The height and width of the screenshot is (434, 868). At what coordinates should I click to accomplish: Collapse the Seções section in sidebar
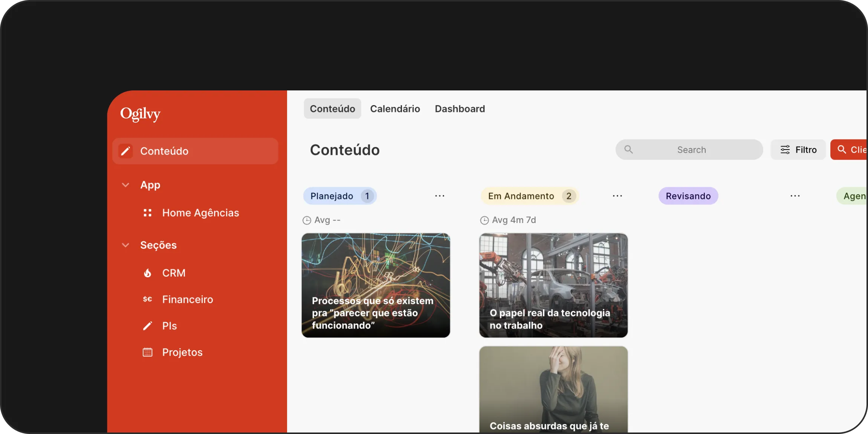pyautogui.click(x=125, y=245)
